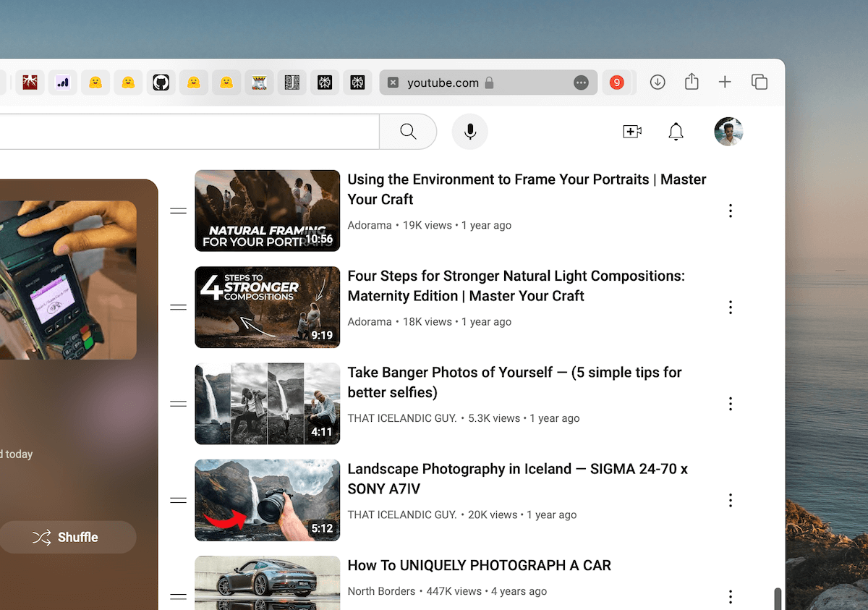Open the Create video camera icon
This screenshot has height=610, width=868.
(632, 132)
